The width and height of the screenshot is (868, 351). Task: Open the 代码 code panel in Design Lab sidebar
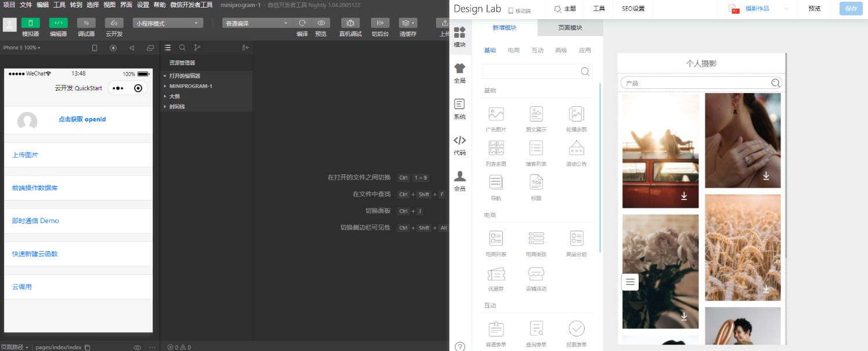tap(460, 145)
